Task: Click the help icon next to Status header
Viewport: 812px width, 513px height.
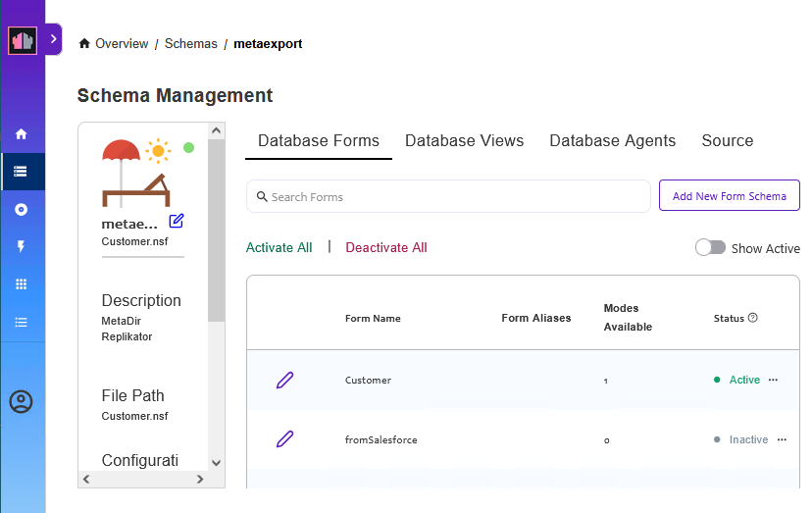Action: tap(753, 318)
